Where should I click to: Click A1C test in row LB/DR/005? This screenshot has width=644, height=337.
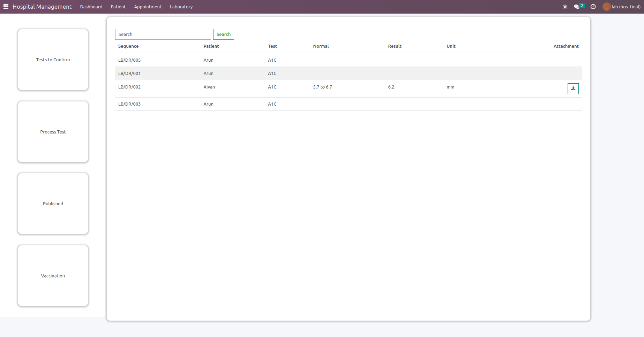point(272,60)
